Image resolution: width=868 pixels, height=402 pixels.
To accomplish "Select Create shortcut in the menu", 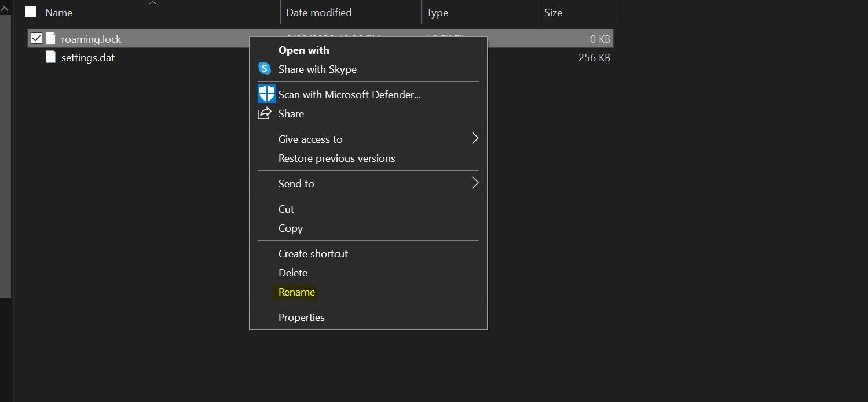I will (x=313, y=253).
